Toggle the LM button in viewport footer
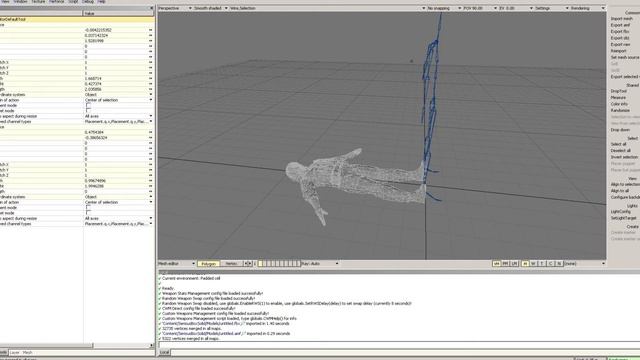 click(x=514, y=264)
